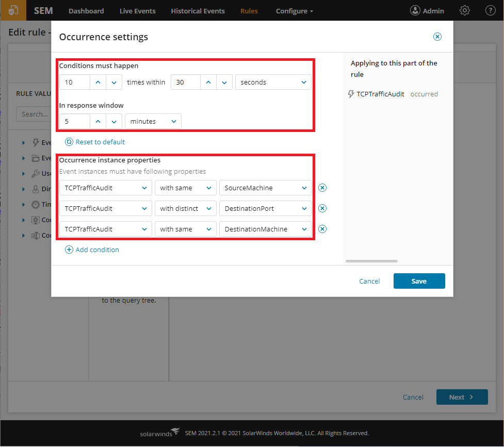Click the gear-box icon in rule values tree
The image size is (504, 447).
36,220
